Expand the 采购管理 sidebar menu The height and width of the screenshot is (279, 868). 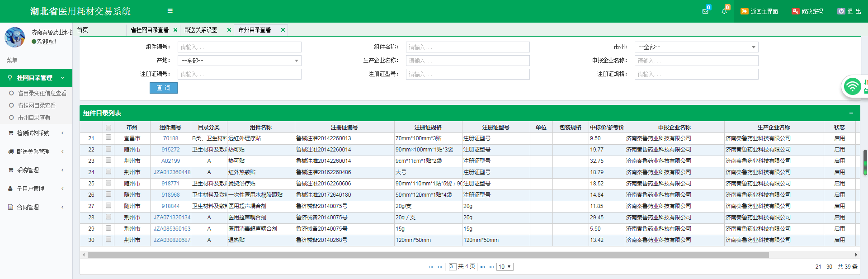[36, 170]
